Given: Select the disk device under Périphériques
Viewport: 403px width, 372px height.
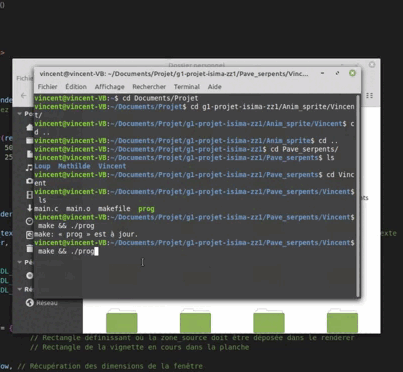Looking at the screenshot, I should [30, 276].
